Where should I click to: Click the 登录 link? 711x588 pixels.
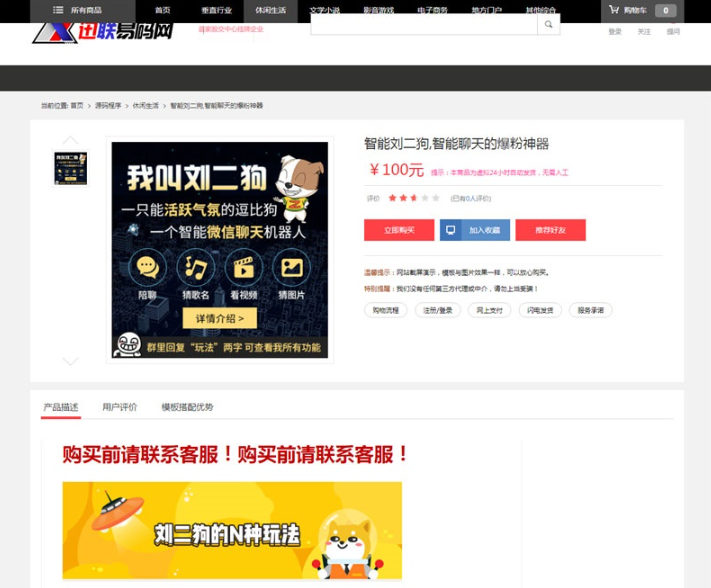[615, 31]
